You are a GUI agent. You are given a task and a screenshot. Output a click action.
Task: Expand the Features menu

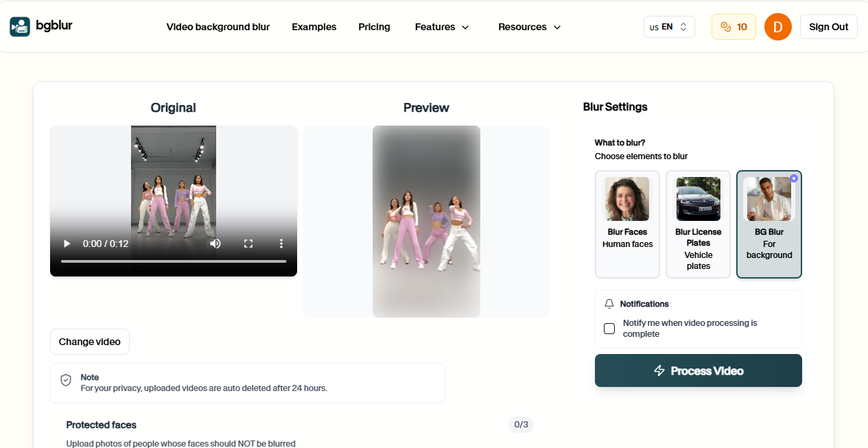coord(441,27)
